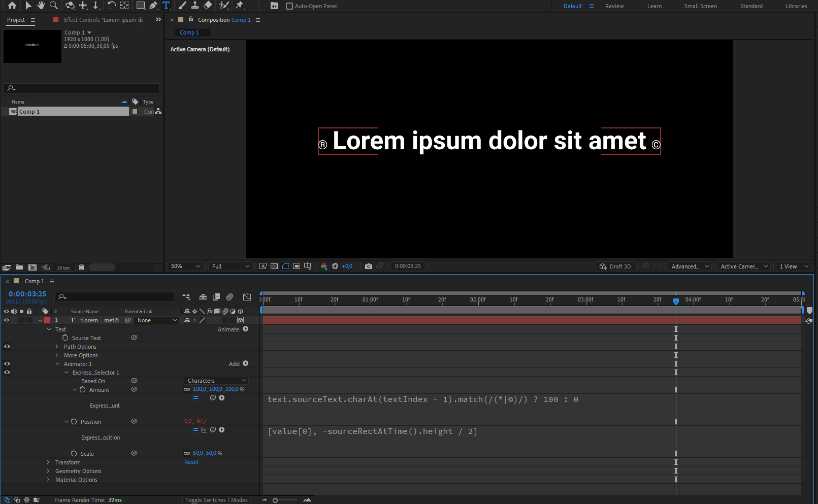Toggle transparency grid in composition viewer
Viewport: 818px width, 504px height.
(x=274, y=266)
